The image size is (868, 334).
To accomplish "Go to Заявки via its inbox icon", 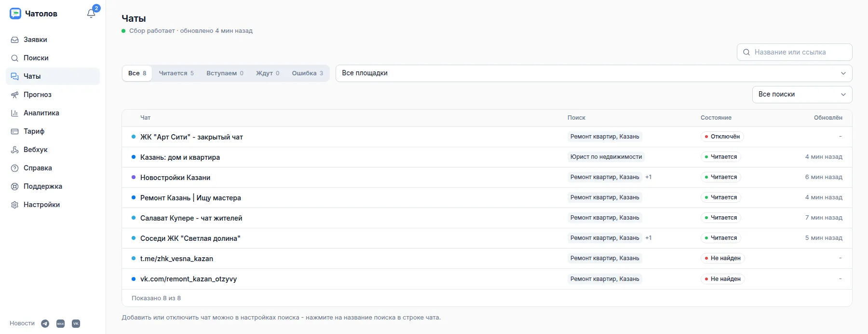I will [15, 40].
